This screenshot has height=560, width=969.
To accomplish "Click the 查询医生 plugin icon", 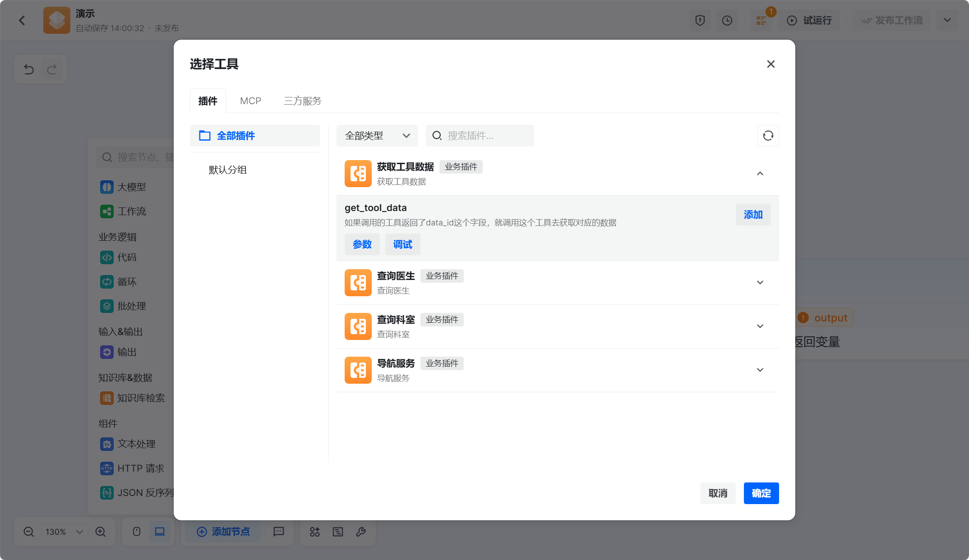I will pos(358,283).
